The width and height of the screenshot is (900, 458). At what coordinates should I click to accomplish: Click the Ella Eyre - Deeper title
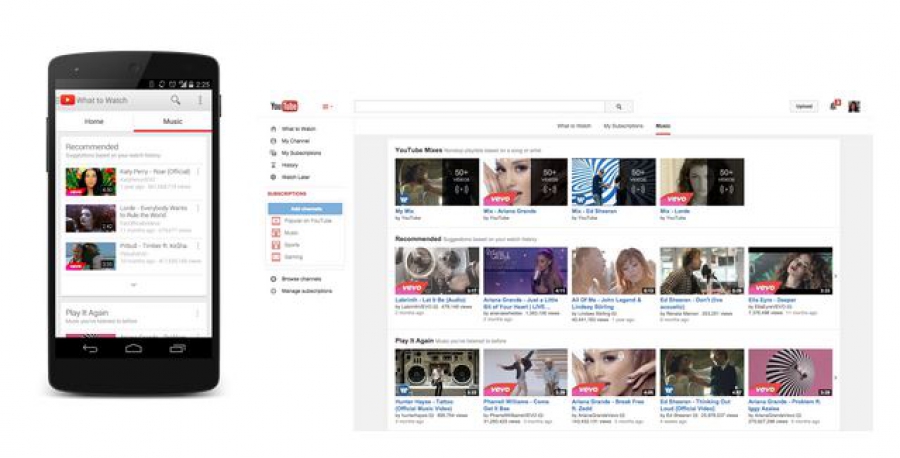tap(772, 300)
